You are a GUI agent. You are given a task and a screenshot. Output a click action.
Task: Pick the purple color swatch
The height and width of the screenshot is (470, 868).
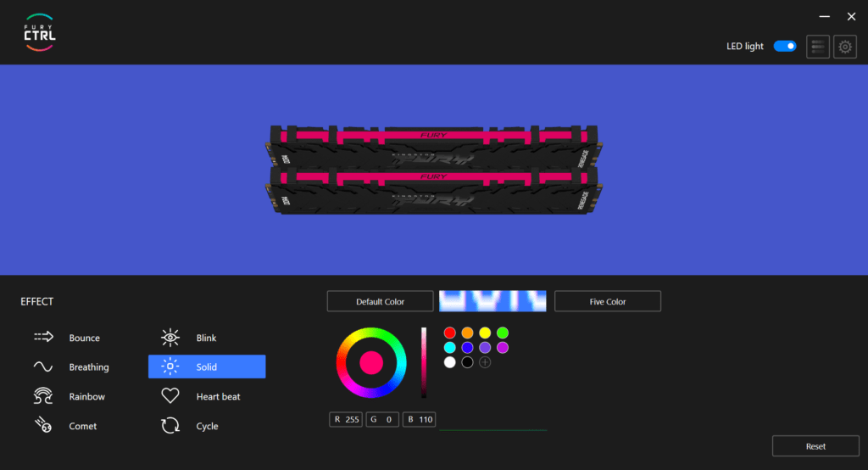coord(485,348)
